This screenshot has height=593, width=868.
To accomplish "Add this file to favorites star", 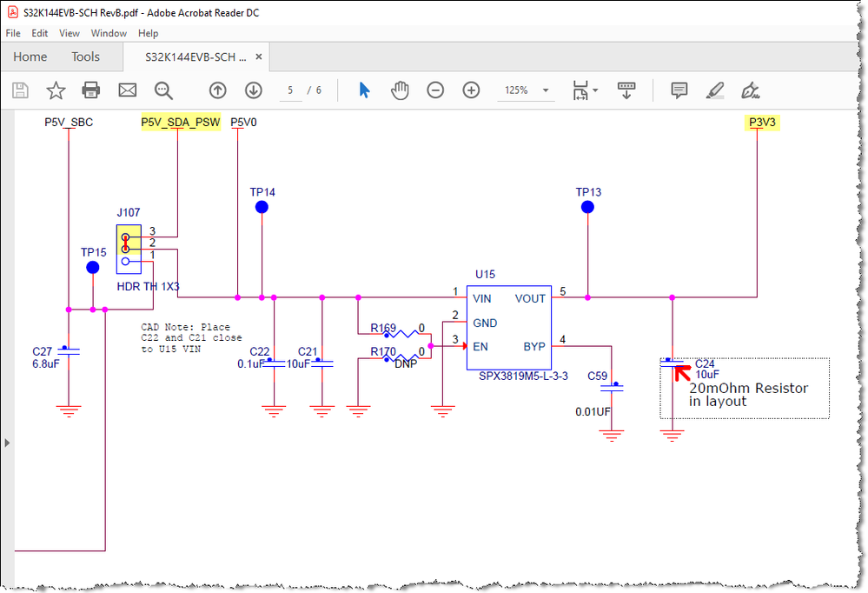I will pyautogui.click(x=55, y=90).
